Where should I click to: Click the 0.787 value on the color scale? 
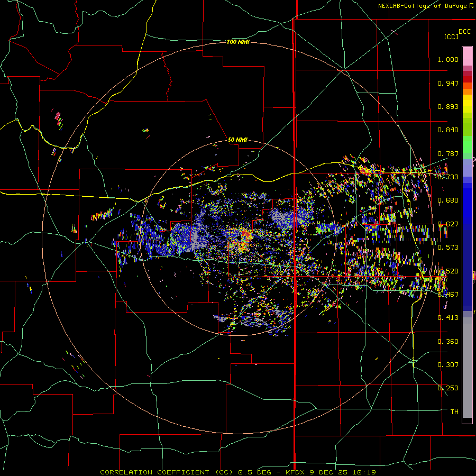pos(448,153)
